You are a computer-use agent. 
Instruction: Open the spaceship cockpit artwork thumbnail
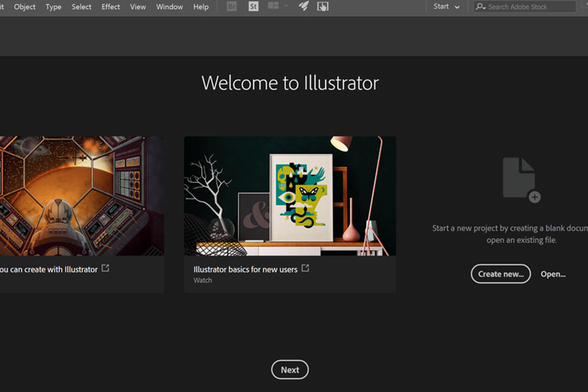82,196
